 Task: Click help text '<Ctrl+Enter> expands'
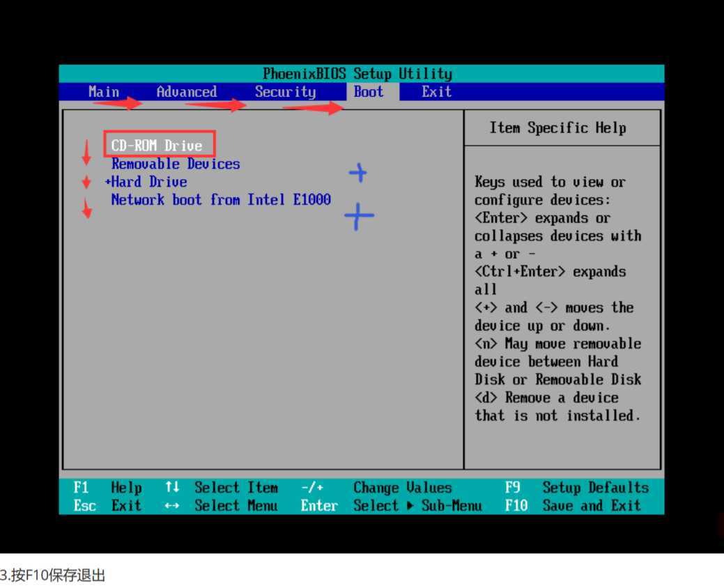tap(550, 272)
